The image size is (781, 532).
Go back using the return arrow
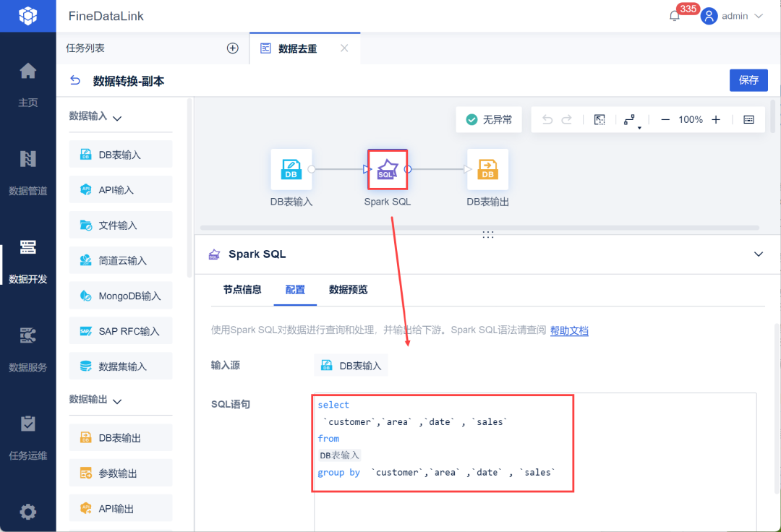pyautogui.click(x=75, y=81)
